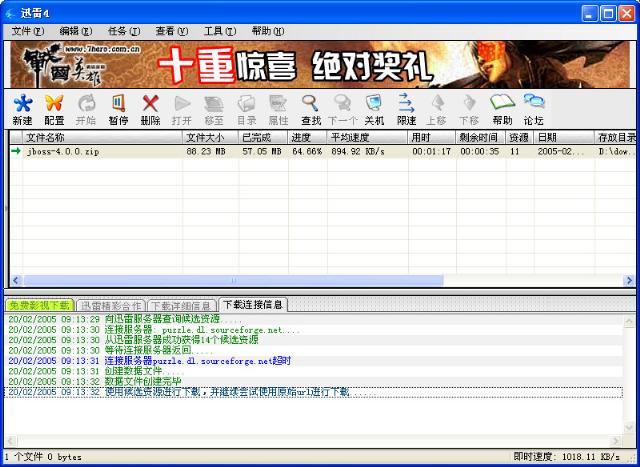Sort by the 用时 column header

coord(432,137)
